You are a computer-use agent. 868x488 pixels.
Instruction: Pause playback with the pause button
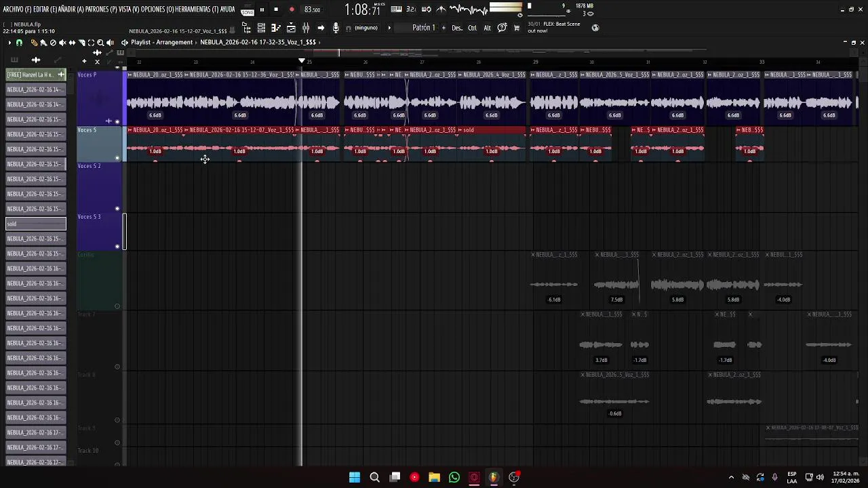pos(262,9)
